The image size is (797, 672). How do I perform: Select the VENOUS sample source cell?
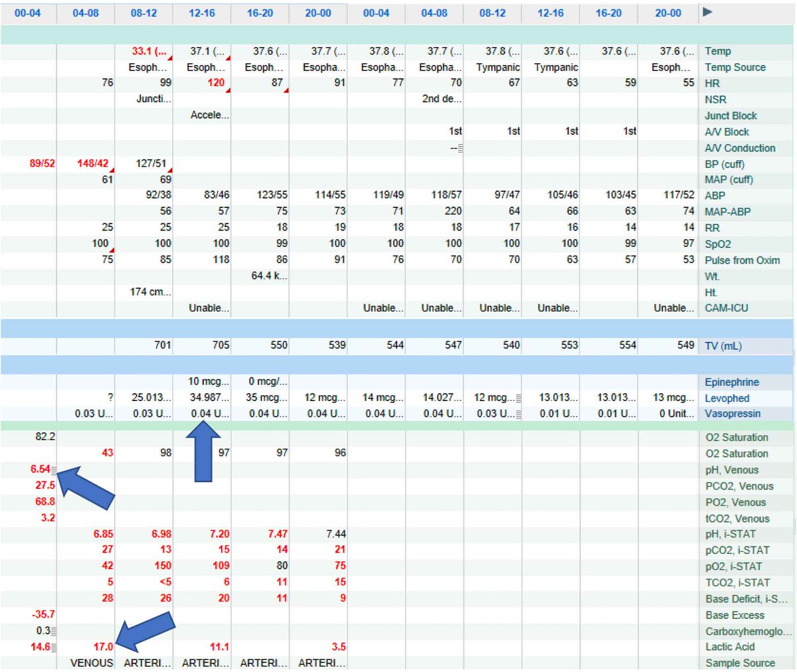coord(92,663)
